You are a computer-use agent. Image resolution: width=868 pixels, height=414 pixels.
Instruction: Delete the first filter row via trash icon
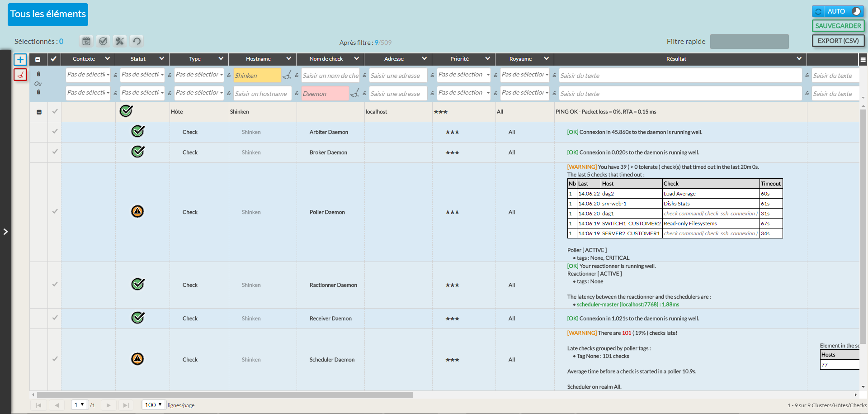(38, 74)
